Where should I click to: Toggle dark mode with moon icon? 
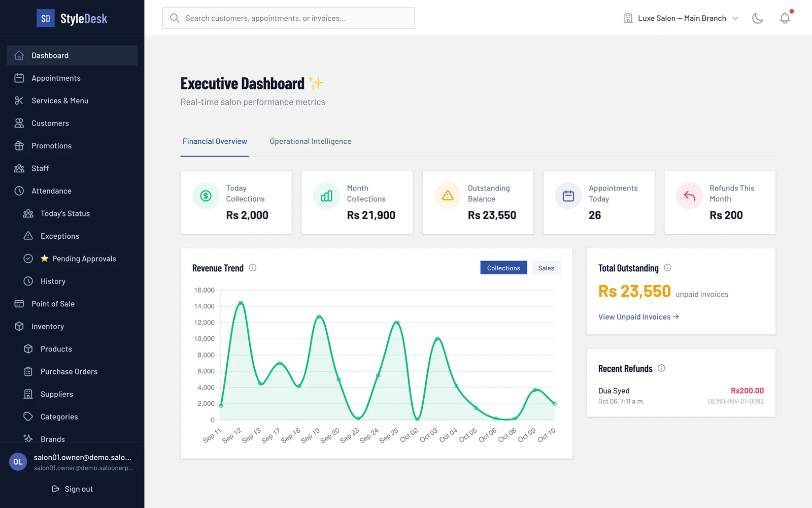(758, 18)
